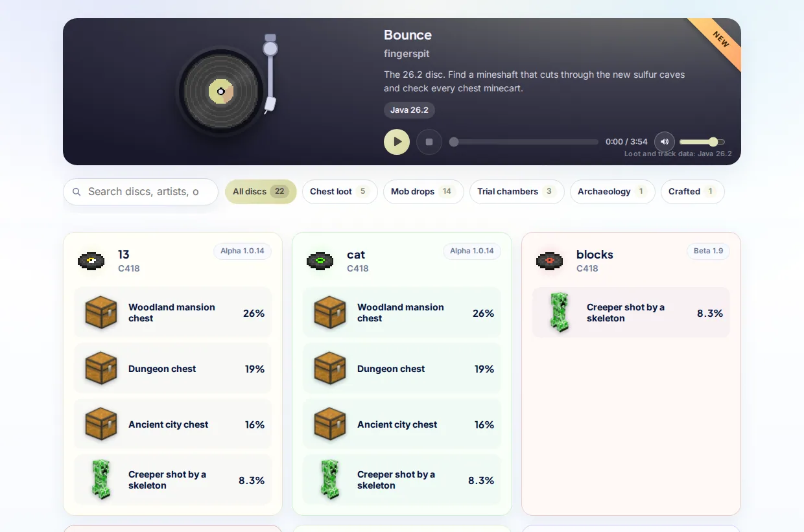Click 8.3% drop rate in blocks card
804x532 pixels.
pyautogui.click(x=710, y=313)
